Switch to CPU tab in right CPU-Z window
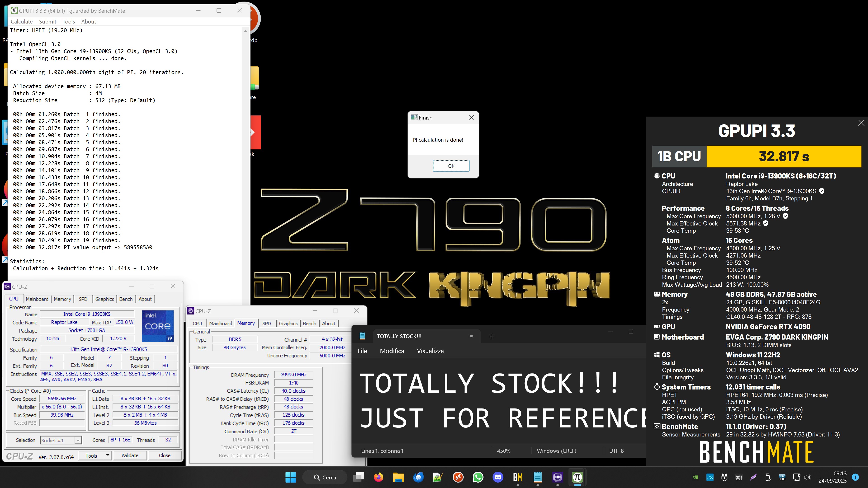Viewport: 868px width, 488px height. point(197,323)
